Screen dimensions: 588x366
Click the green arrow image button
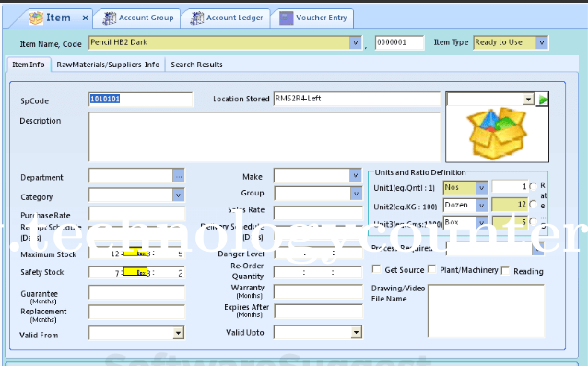(543, 100)
